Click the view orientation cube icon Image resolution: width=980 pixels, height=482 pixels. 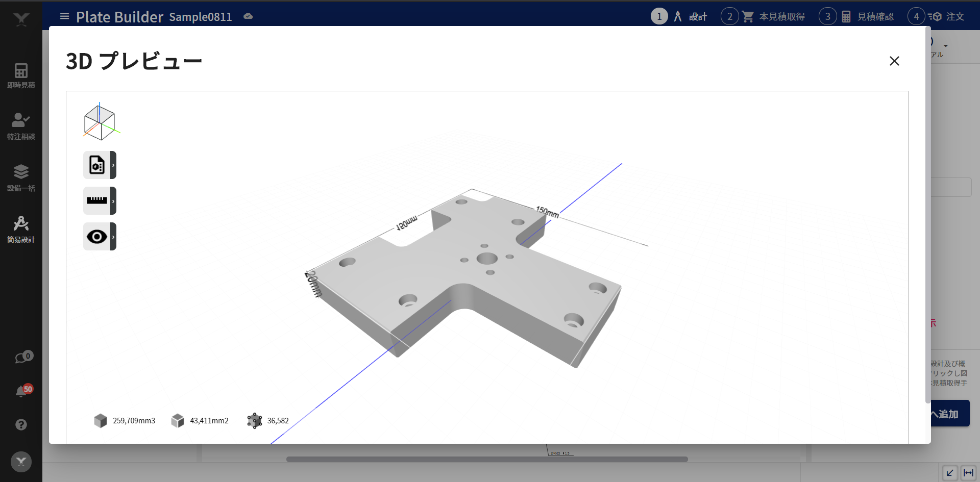[100, 122]
